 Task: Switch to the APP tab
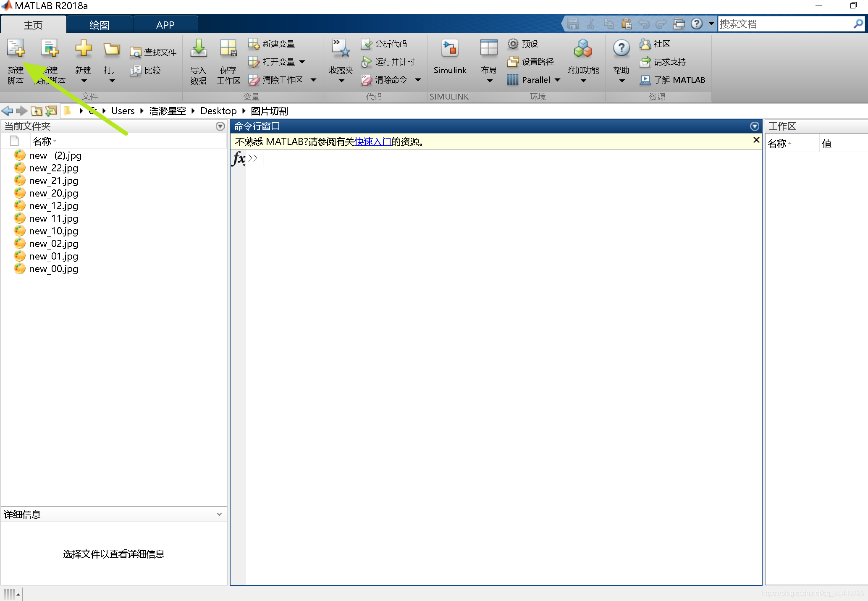[x=165, y=25]
